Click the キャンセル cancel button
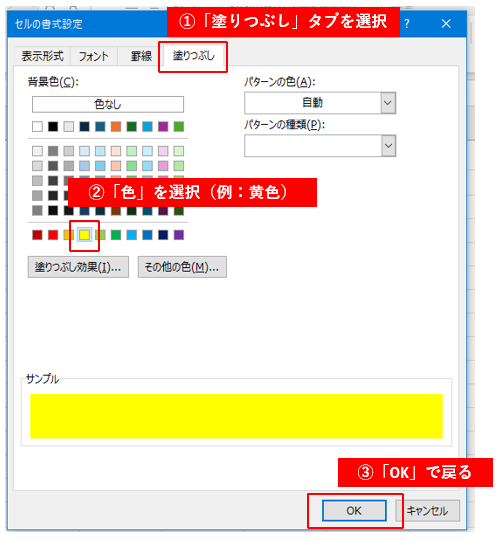Image resolution: width=501 pixels, height=542 pixels. click(428, 511)
